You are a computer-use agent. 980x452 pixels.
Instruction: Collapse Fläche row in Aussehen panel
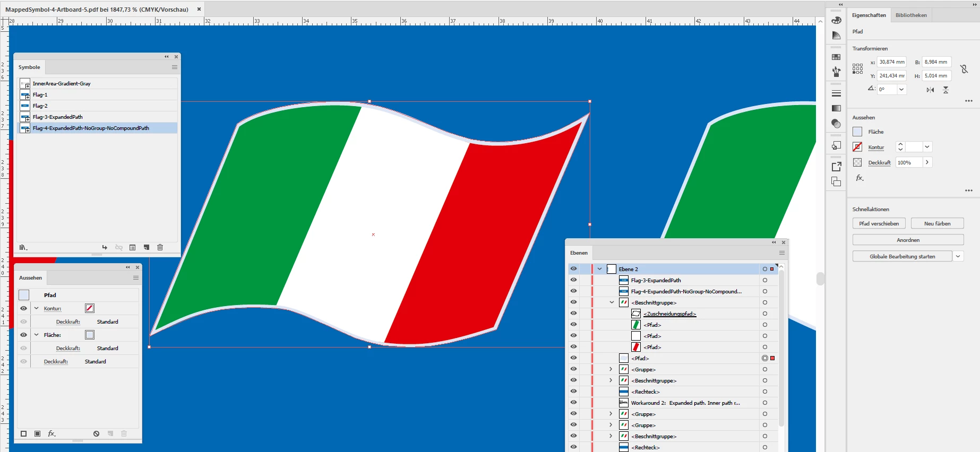(x=37, y=335)
